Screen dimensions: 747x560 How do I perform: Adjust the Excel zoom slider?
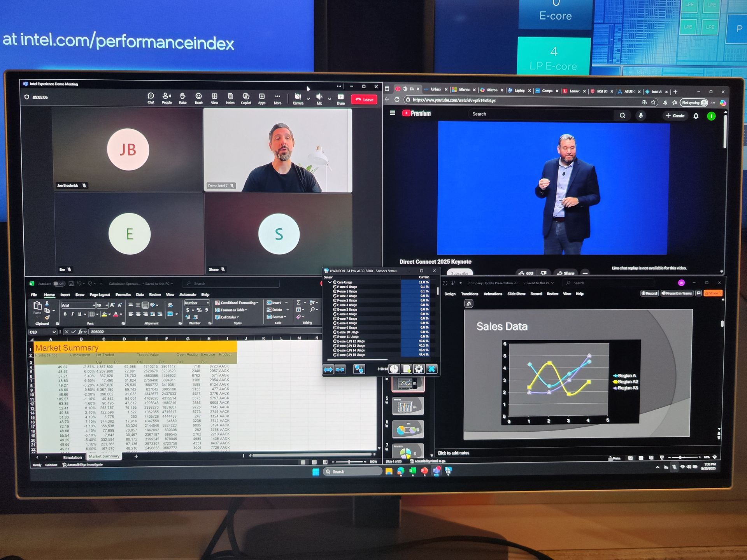click(349, 462)
